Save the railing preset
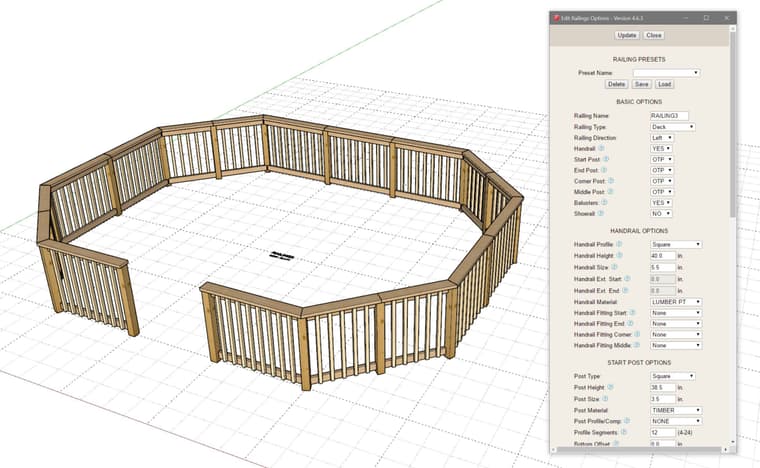 [641, 84]
